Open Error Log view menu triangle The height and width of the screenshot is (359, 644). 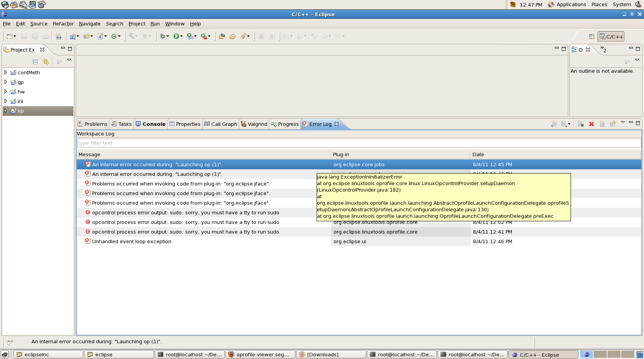point(623,122)
